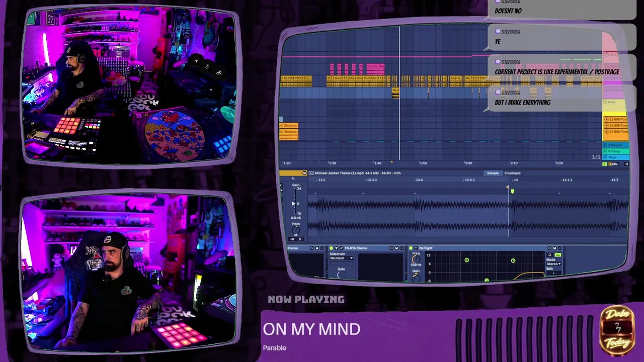The width and height of the screenshot is (644, 362).
Task: Click icon on B Delay return track
Action: [605, 151]
